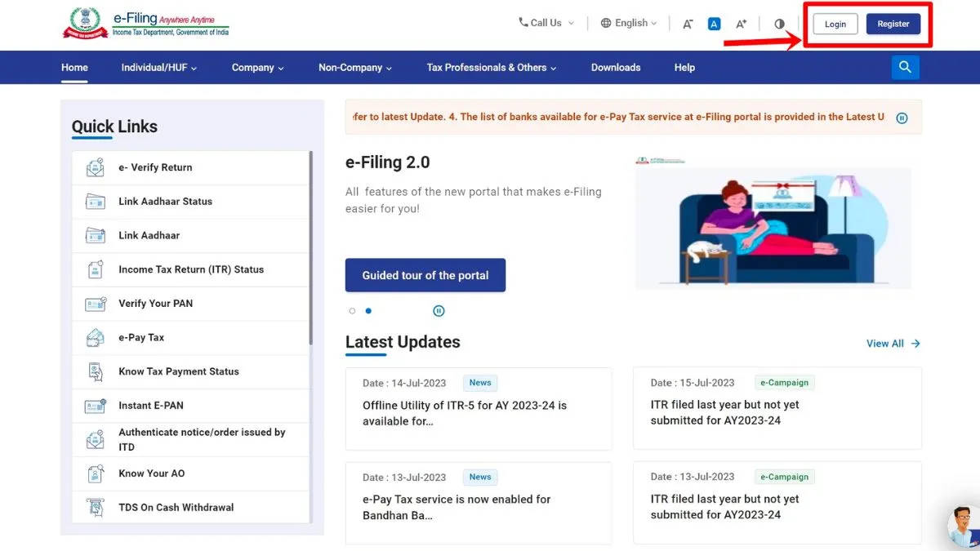Expand the Individual/HUF menu

point(159,68)
